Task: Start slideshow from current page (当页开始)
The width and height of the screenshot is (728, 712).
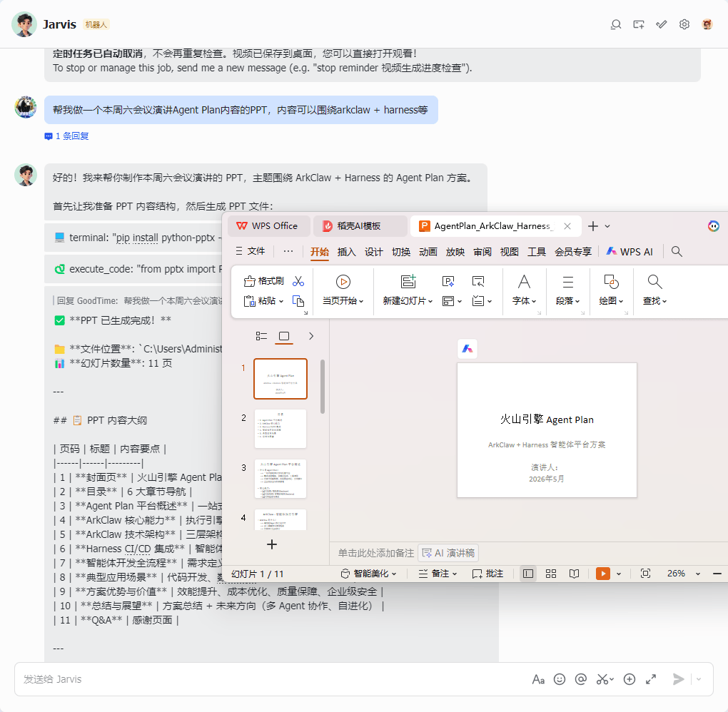Action: click(x=343, y=282)
